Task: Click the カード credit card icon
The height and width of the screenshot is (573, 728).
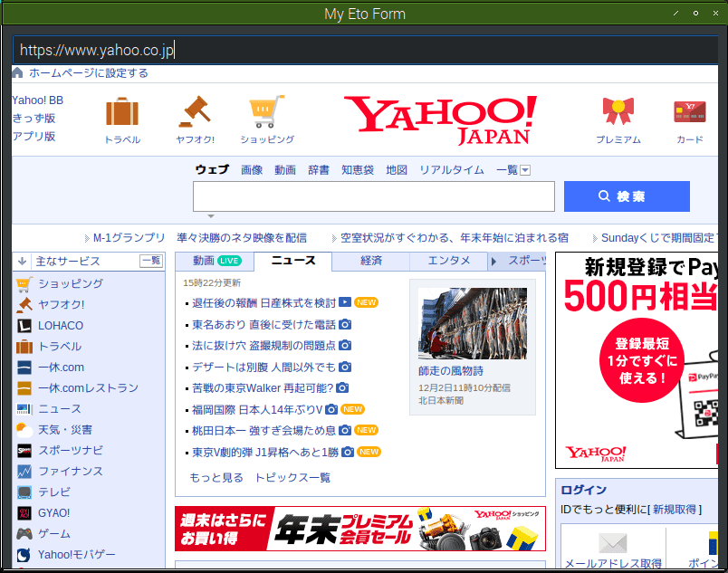Action: (x=689, y=110)
